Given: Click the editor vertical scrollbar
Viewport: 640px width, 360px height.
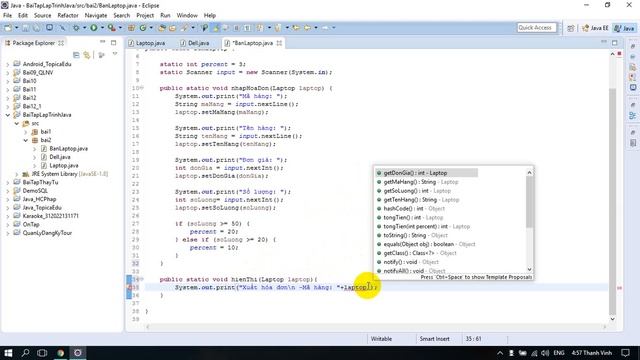Looking at the screenshot, I should pyautogui.click(x=613, y=202).
